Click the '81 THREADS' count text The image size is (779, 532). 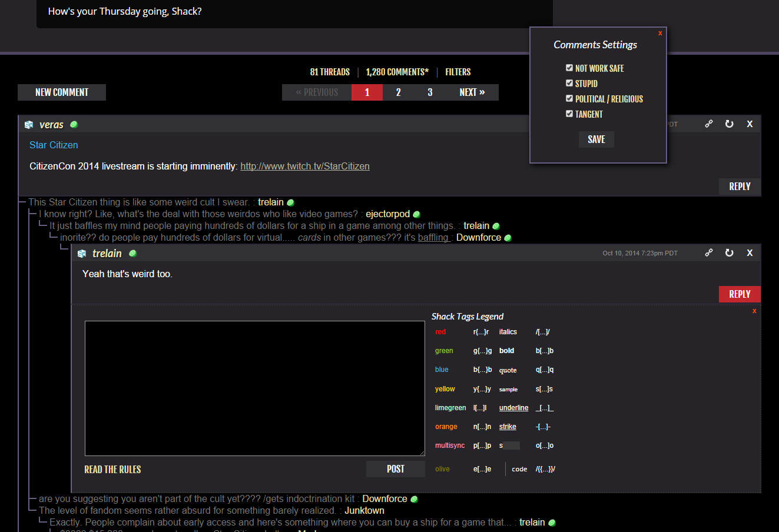330,72
